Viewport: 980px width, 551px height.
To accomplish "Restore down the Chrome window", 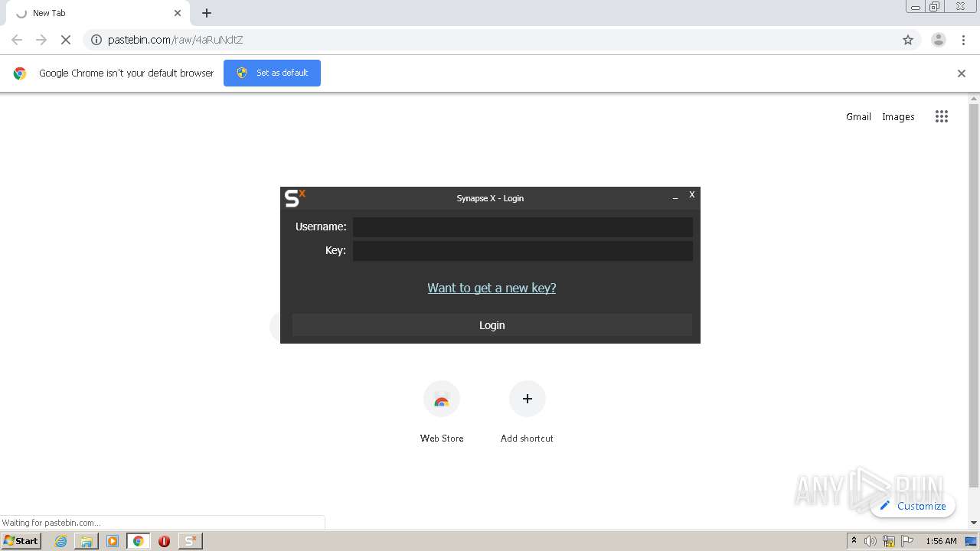I will tap(935, 6).
